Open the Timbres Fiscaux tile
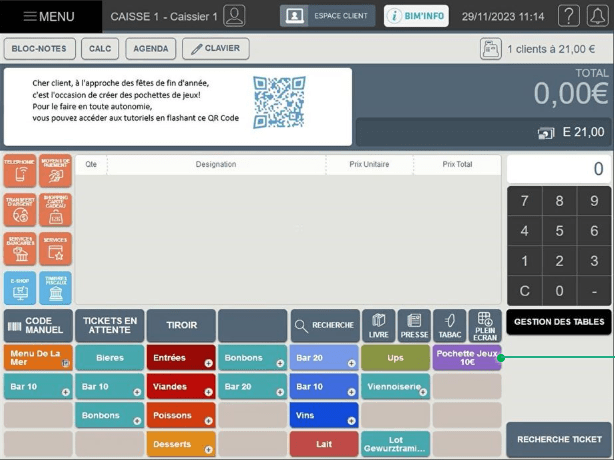The image size is (615, 460). [55, 288]
